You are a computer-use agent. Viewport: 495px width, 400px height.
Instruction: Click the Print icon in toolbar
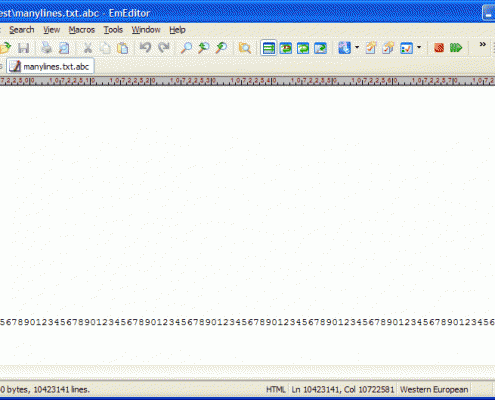[46, 48]
